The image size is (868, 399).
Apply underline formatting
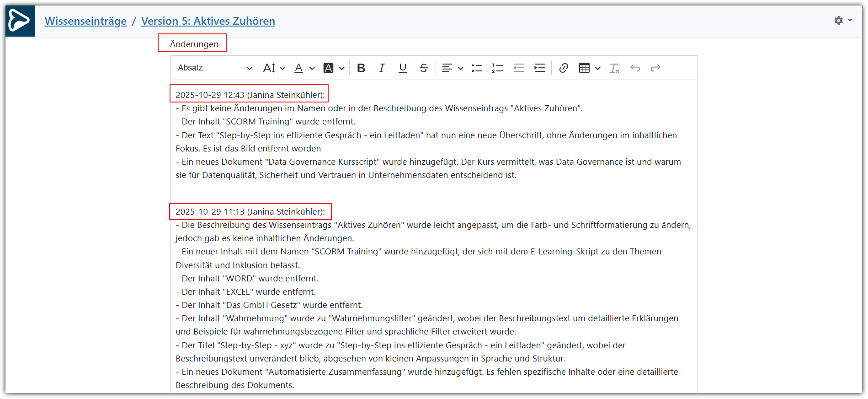402,68
